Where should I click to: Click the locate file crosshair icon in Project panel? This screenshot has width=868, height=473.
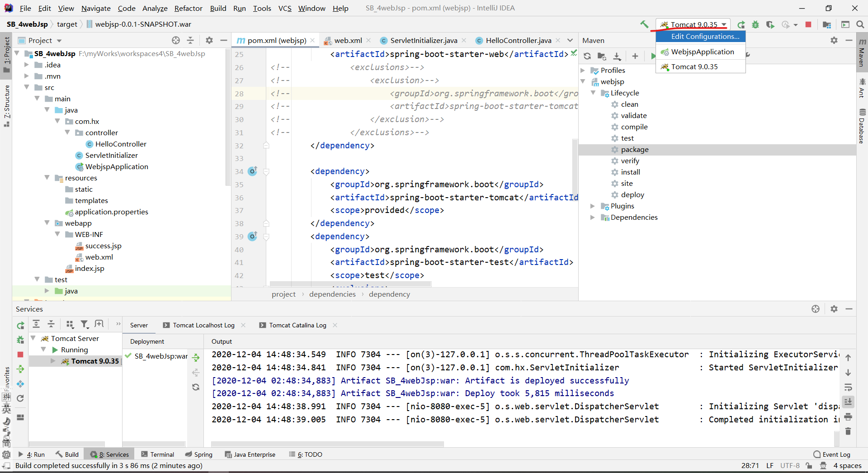coord(176,40)
